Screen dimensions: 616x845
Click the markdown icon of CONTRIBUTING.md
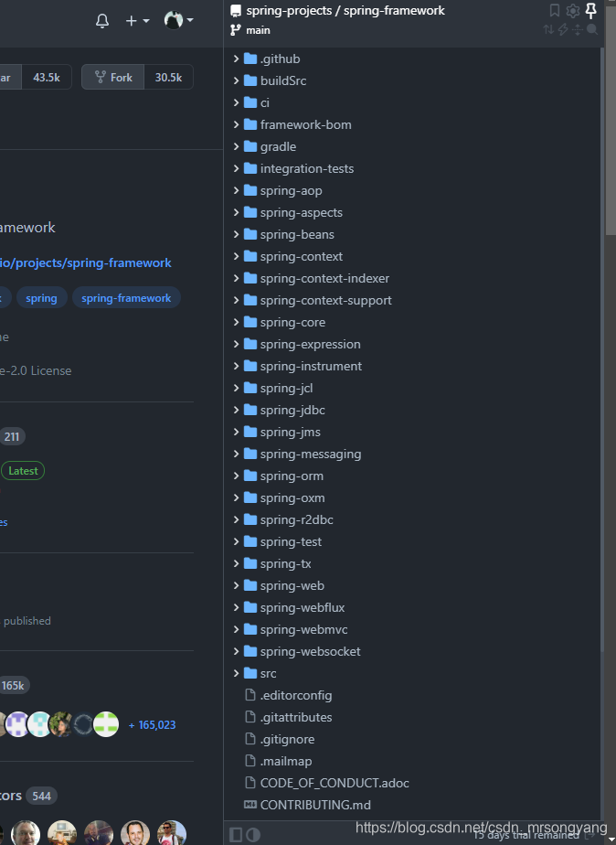tap(250, 805)
